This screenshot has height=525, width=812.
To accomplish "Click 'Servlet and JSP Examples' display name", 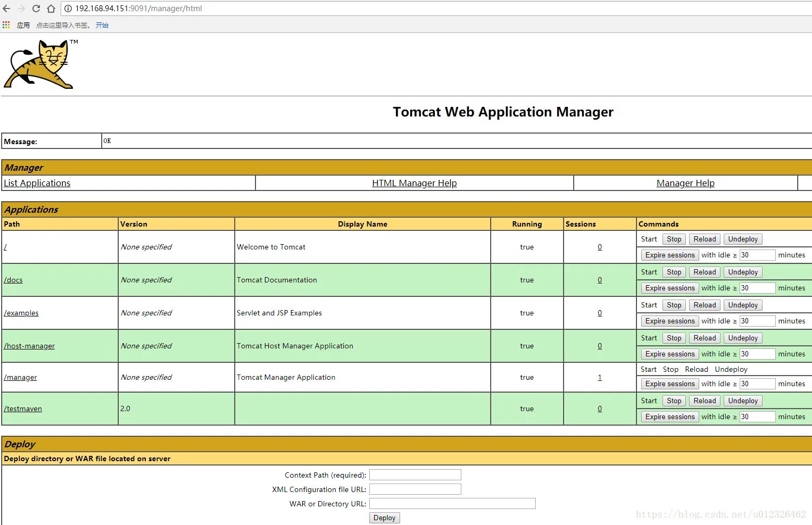I will (x=279, y=313).
